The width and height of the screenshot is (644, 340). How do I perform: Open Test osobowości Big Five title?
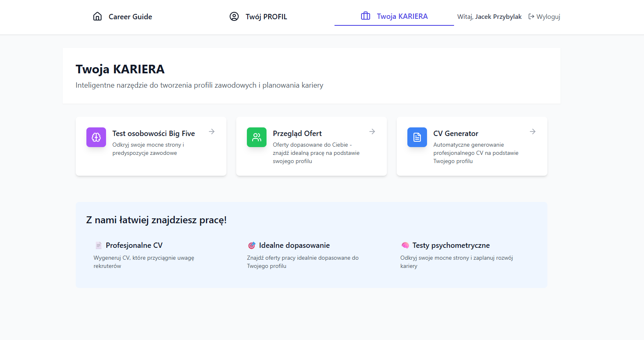click(154, 134)
